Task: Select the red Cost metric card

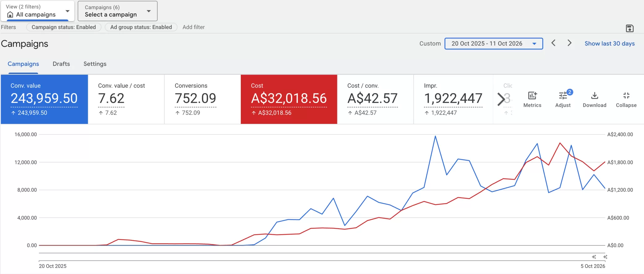Action: pos(289,99)
